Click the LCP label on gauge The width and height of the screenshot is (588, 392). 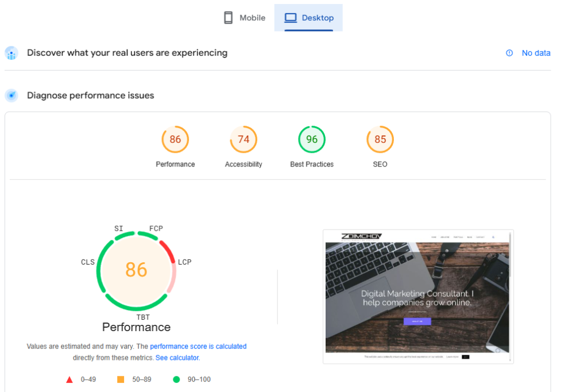click(x=184, y=262)
